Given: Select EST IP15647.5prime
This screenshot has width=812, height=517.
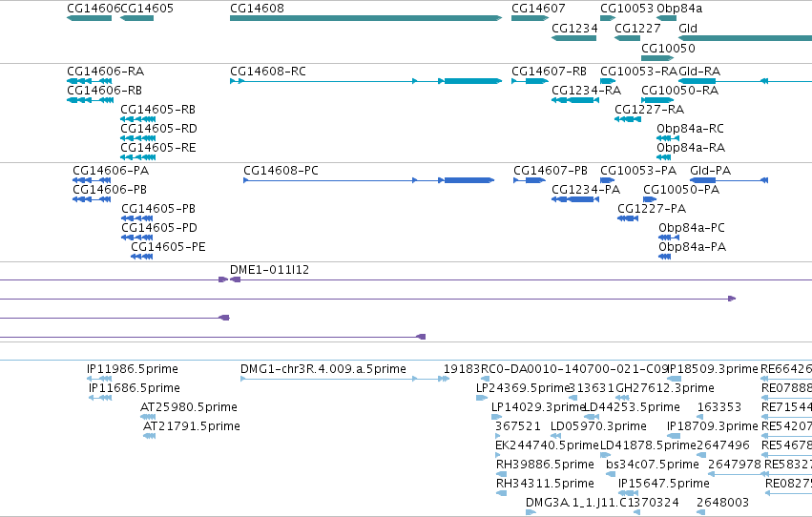Looking at the screenshot, I should pyautogui.click(x=628, y=494).
